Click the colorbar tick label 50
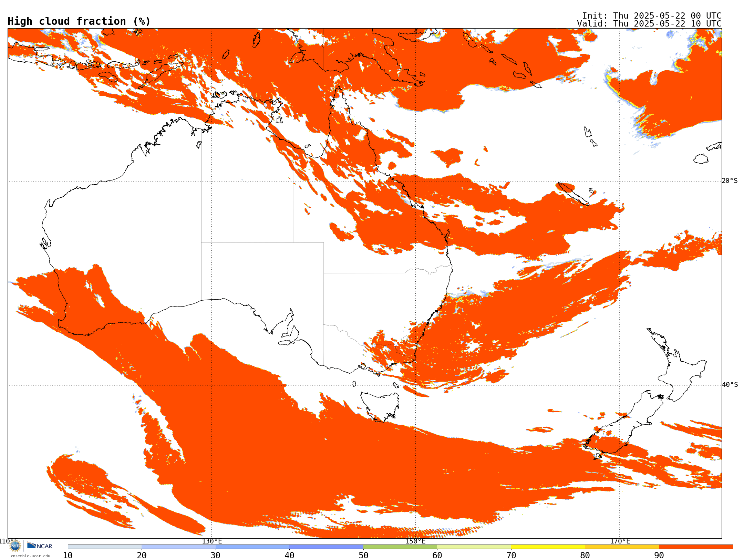This screenshot has height=560, width=744. point(363,556)
